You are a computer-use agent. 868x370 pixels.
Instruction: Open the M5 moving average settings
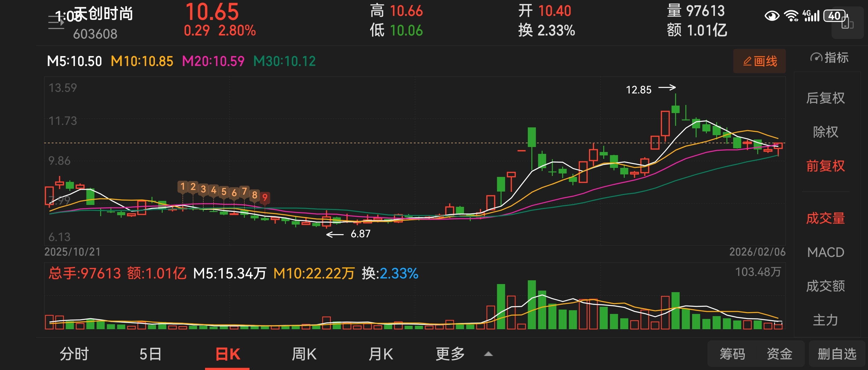(74, 61)
